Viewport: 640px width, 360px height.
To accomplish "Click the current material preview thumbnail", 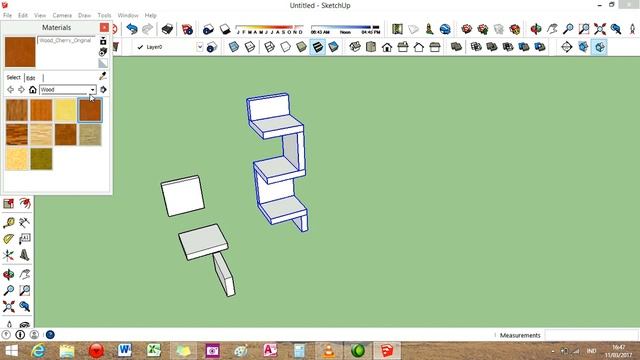I will point(20,52).
